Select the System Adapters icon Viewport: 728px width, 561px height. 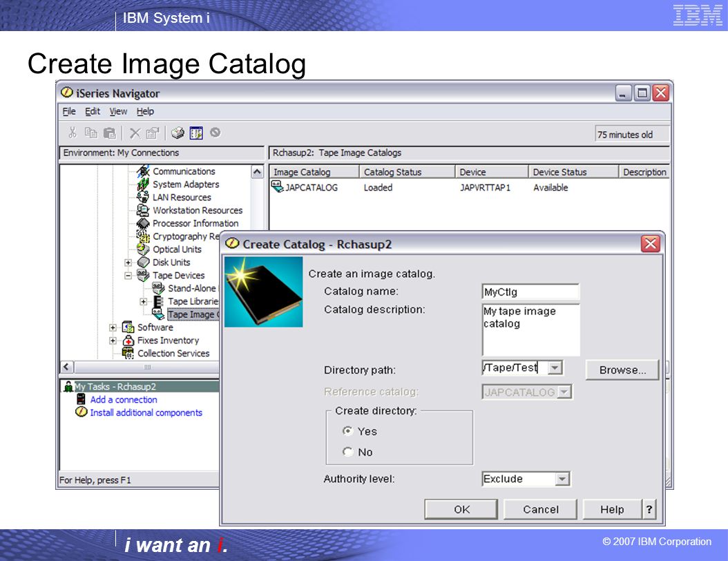point(144,184)
